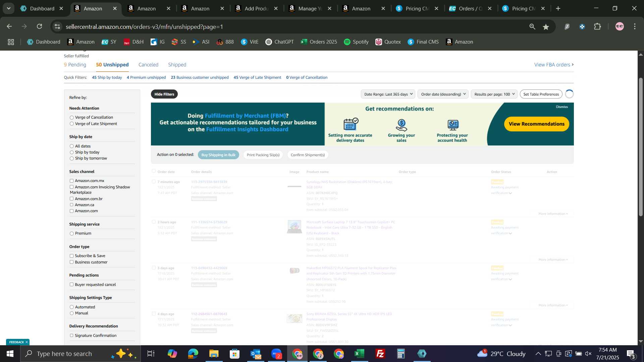
Task: Expand status details for order 111-1336574
Action: [x=510, y=234]
